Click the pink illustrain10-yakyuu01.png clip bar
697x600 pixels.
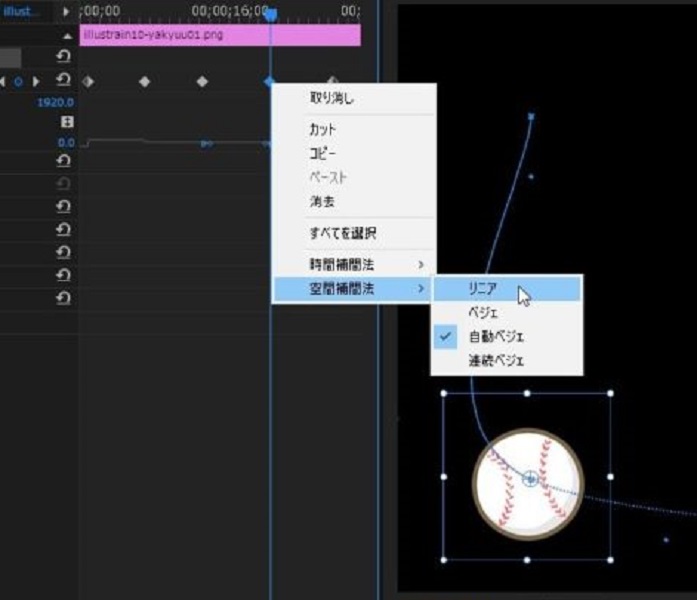pyautogui.click(x=220, y=35)
